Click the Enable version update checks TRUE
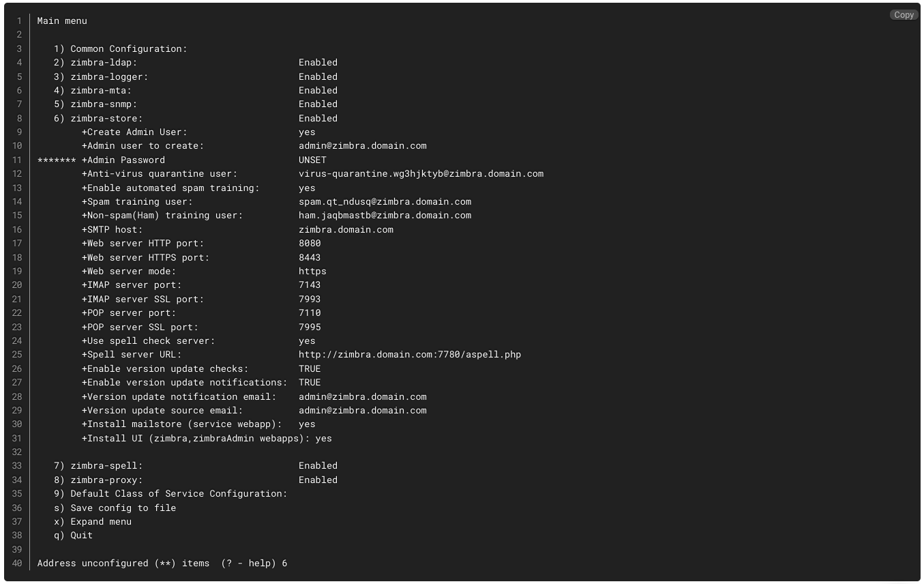This screenshot has width=924, height=584. click(310, 368)
